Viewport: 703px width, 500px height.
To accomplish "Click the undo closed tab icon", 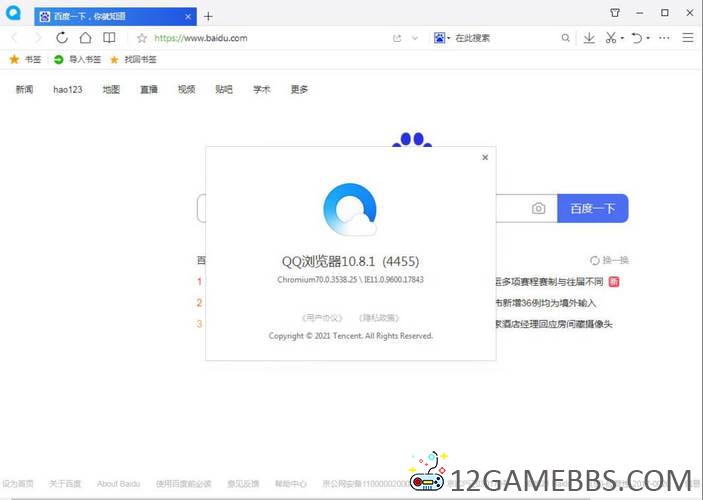I will pos(637,38).
